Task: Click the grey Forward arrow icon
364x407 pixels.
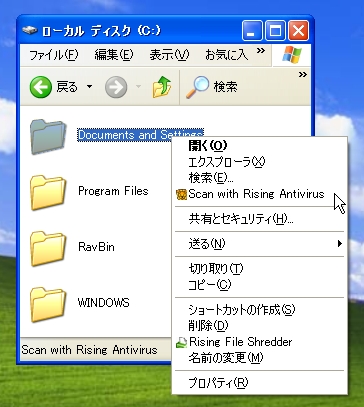Action: point(116,87)
